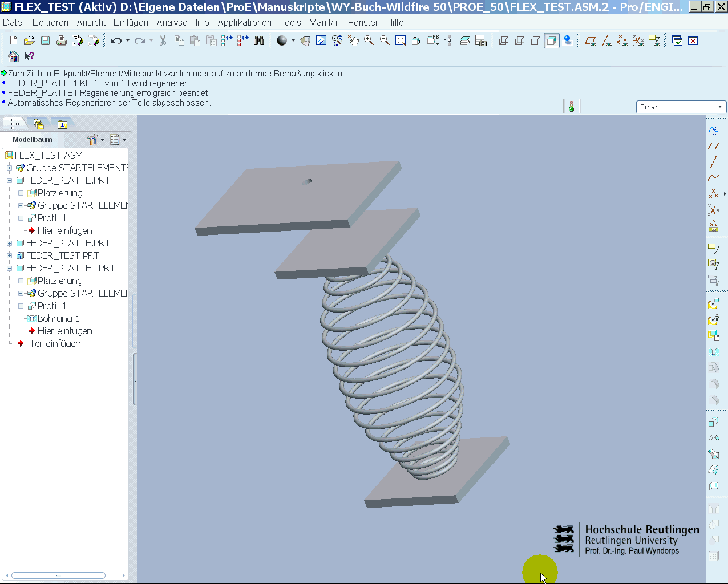Viewport: 728px width, 584px height.
Task: Toggle datum planes display
Action: 591,41
